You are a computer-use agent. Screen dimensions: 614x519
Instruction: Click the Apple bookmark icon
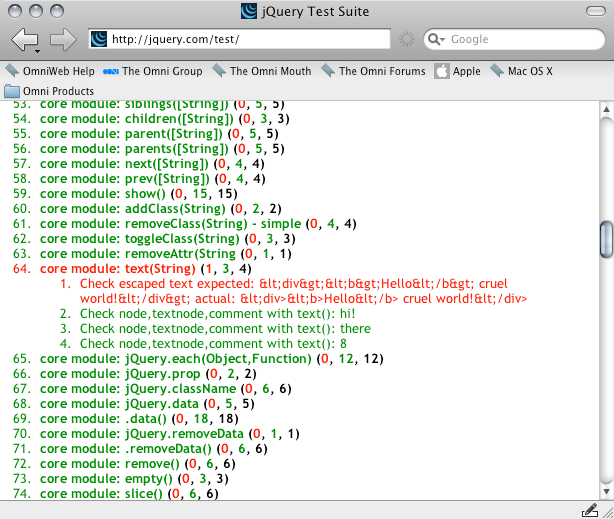(443, 71)
